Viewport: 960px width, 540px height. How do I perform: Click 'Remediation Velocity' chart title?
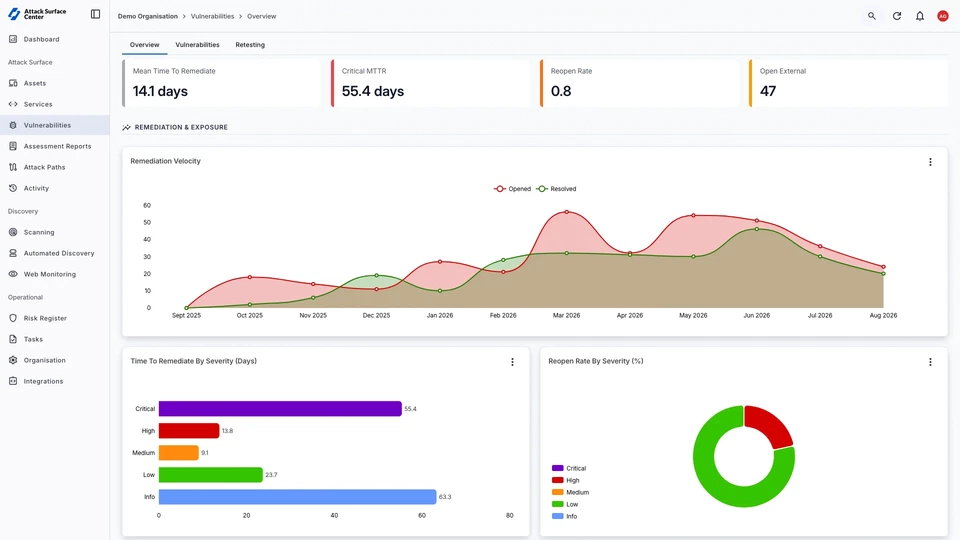tap(165, 161)
